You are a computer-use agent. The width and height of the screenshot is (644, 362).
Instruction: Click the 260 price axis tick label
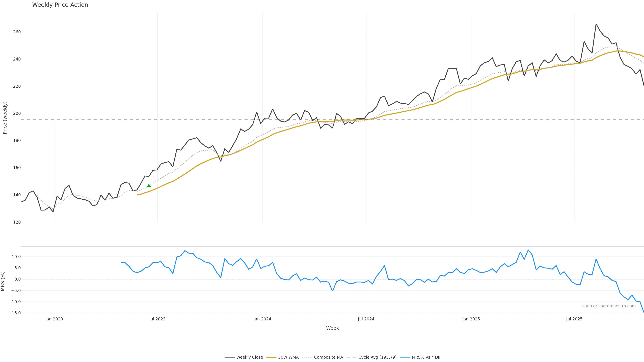click(x=17, y=32)
